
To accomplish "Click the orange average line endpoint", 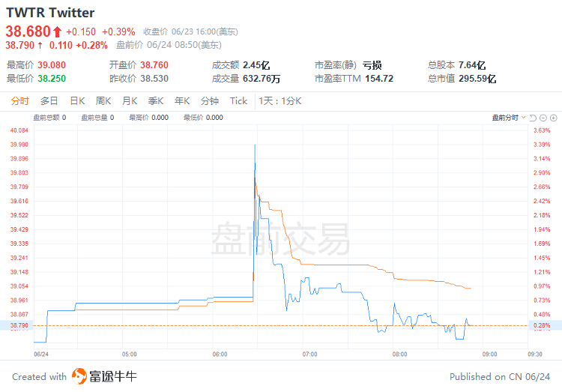I will [x=470, y=288].
